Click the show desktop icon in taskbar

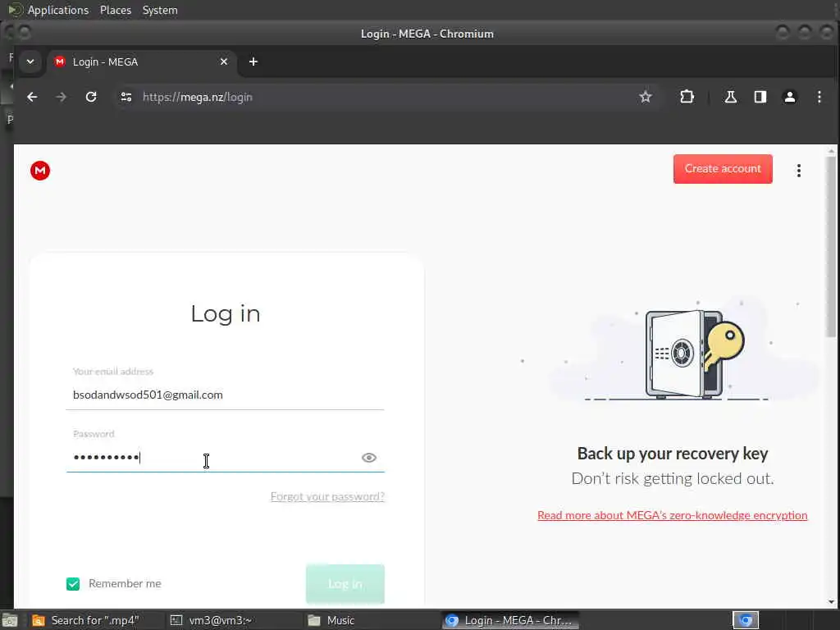[x=10, y=620]
